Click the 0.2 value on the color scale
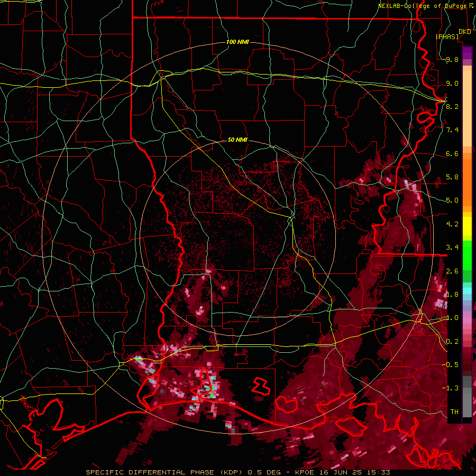Screen dimensions: 476x476 click(452, 342)
